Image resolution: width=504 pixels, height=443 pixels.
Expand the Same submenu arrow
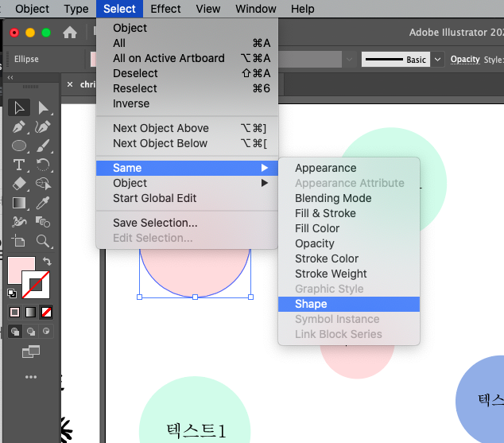tap(265, 168)
